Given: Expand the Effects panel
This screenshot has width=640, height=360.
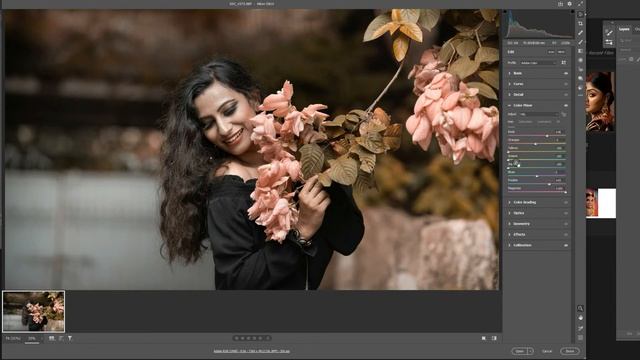Looking at the screenshot, I should 509,234.
